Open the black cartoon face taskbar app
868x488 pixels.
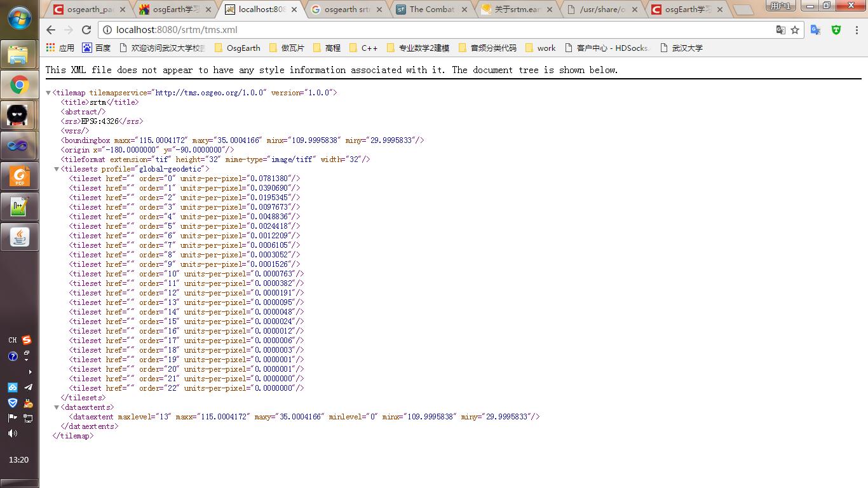[19, 115]
